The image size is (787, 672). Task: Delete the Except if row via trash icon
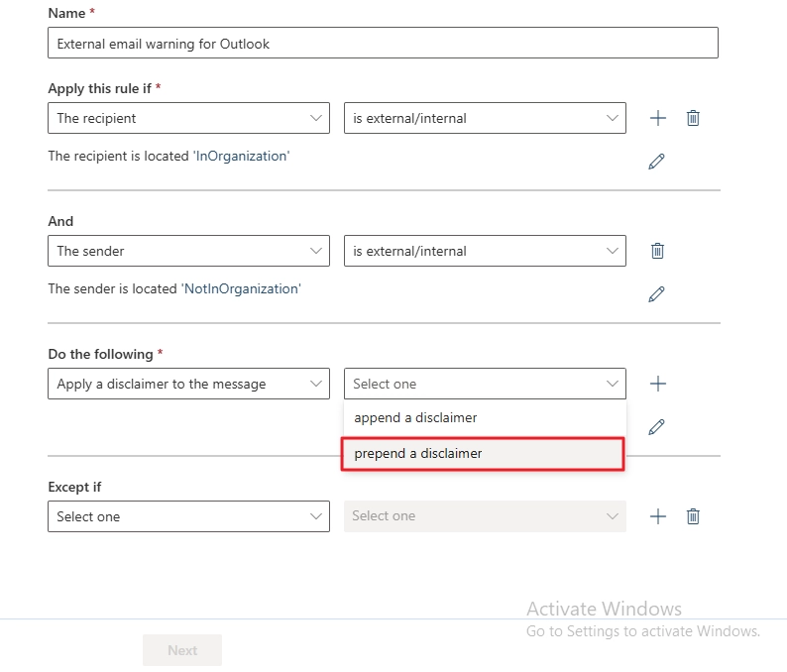tap(693, 516)
